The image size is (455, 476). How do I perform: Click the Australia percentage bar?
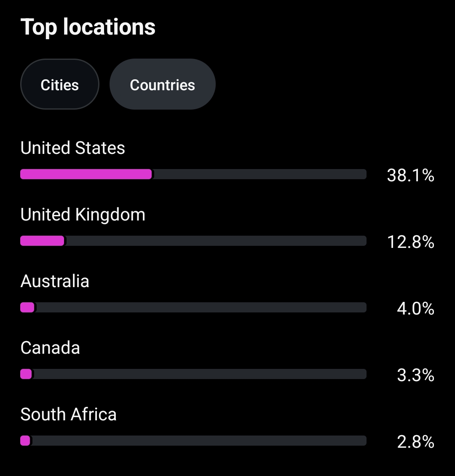tap(193, 307)
